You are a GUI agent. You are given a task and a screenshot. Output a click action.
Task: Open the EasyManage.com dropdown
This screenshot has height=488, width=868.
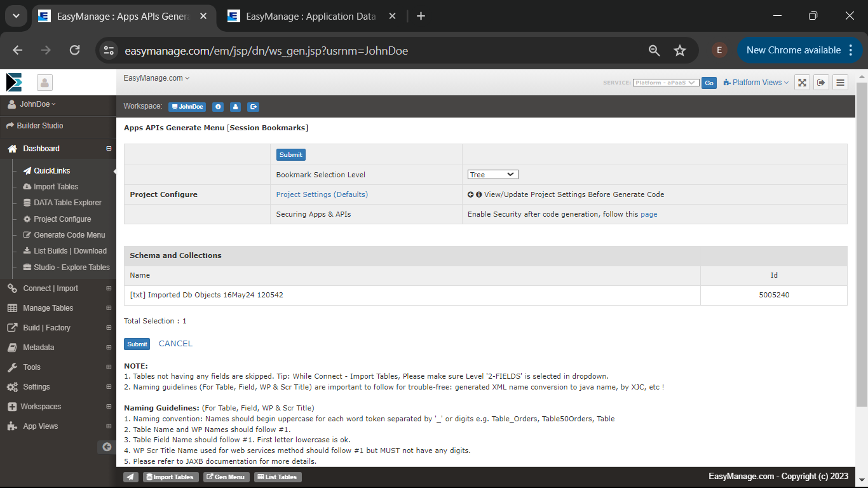[x=156, y=78]
